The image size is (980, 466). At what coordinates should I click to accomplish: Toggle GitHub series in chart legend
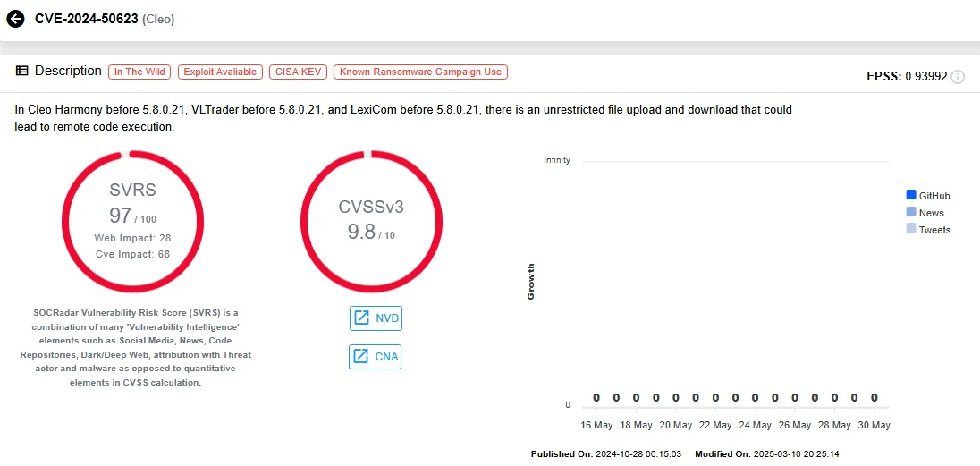click(927, 196)
